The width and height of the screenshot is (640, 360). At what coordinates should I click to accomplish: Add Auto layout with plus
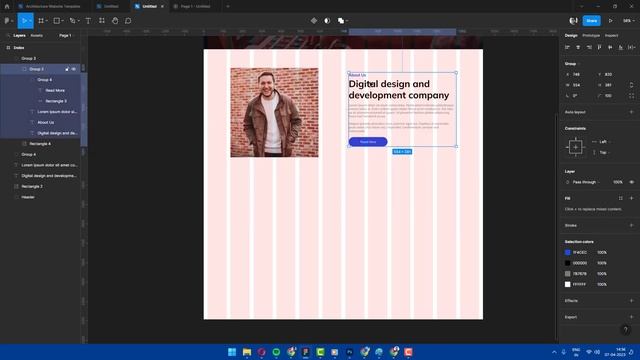point(631,112)
